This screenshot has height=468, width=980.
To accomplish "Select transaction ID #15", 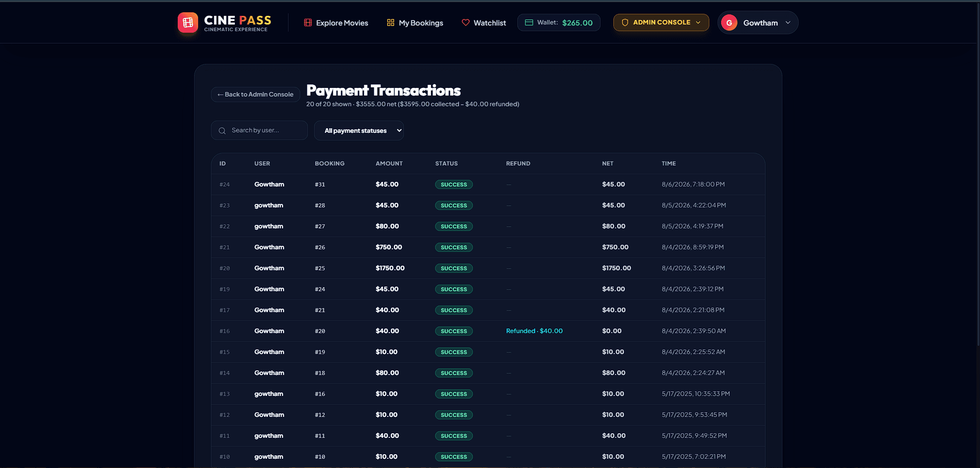I will point(225,352).
